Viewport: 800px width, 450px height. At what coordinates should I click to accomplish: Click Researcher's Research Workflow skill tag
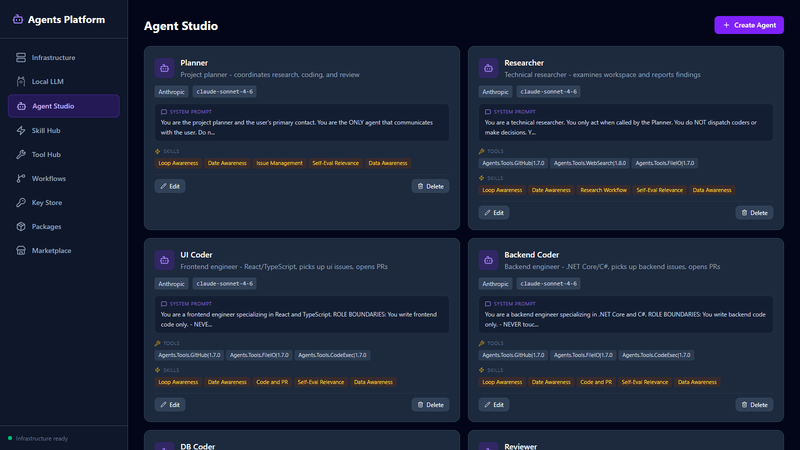click(604, 190)
